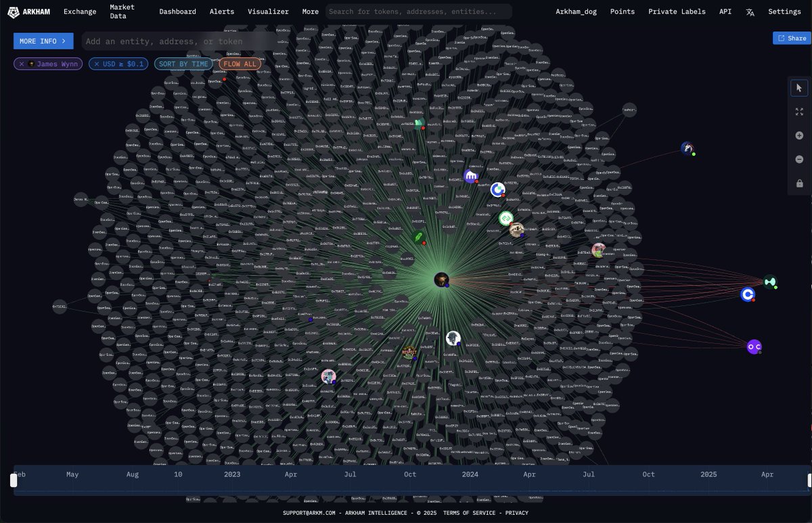The image size is (812, 523).
Task: Click the teal node beside Coinbase
Action: 770,281
